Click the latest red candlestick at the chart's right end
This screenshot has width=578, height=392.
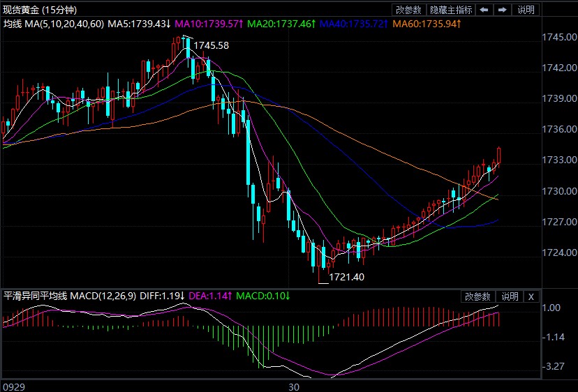click(x=499, y=156)
